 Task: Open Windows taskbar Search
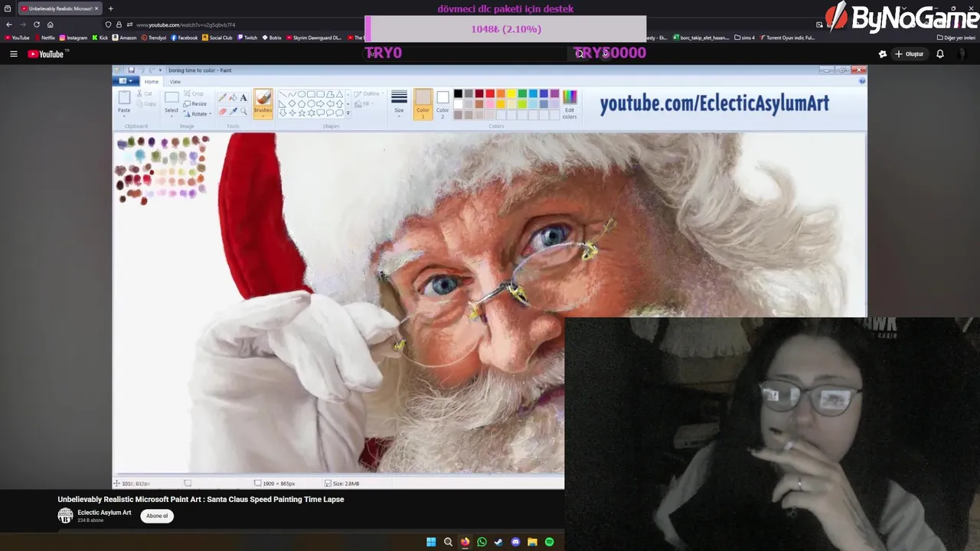pos(448,542)
